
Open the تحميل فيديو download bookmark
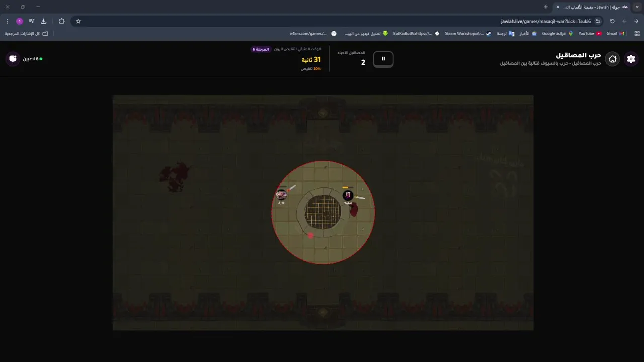(366, 33)
